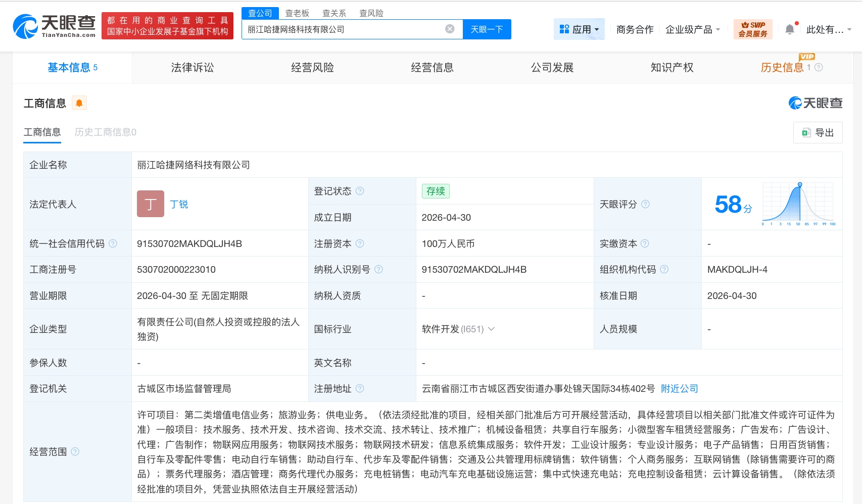Screen dimensions: 862x504
Task: Click the 丁 avatar of the legal representative
Action: pyautogui.click(x=151, y=204)
